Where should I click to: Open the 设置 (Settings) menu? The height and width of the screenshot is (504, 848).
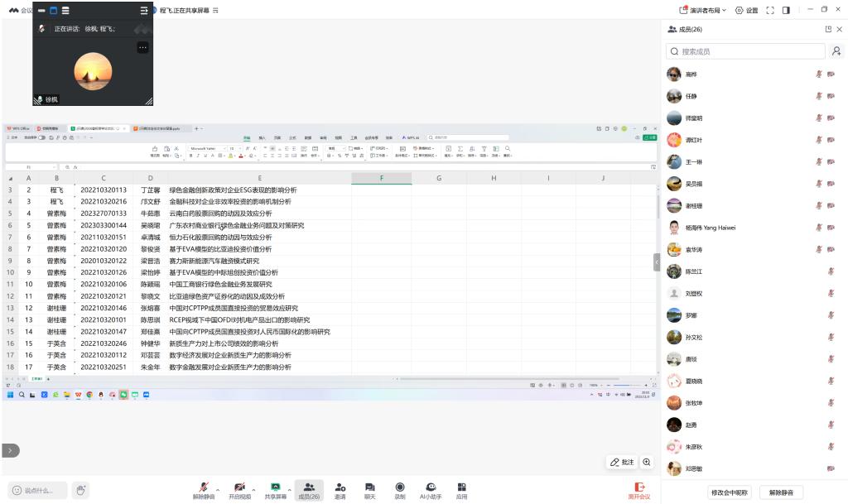[x=746, y=10]
